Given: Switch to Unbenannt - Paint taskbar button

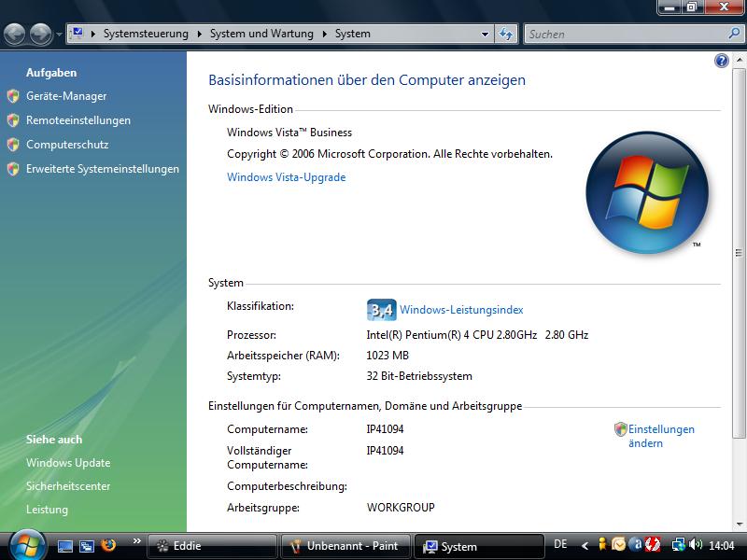Looking at the screenshot, I should click(345, 546).
